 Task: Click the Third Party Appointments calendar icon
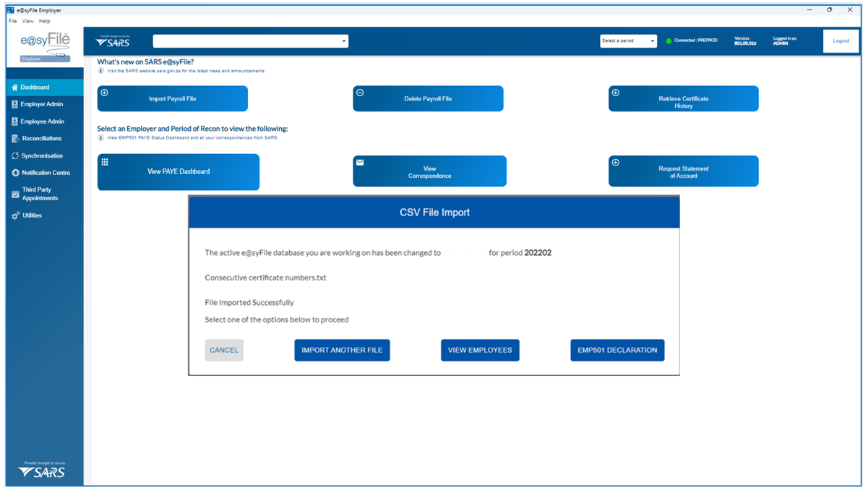pyautogui.click(x=15, y=194)
